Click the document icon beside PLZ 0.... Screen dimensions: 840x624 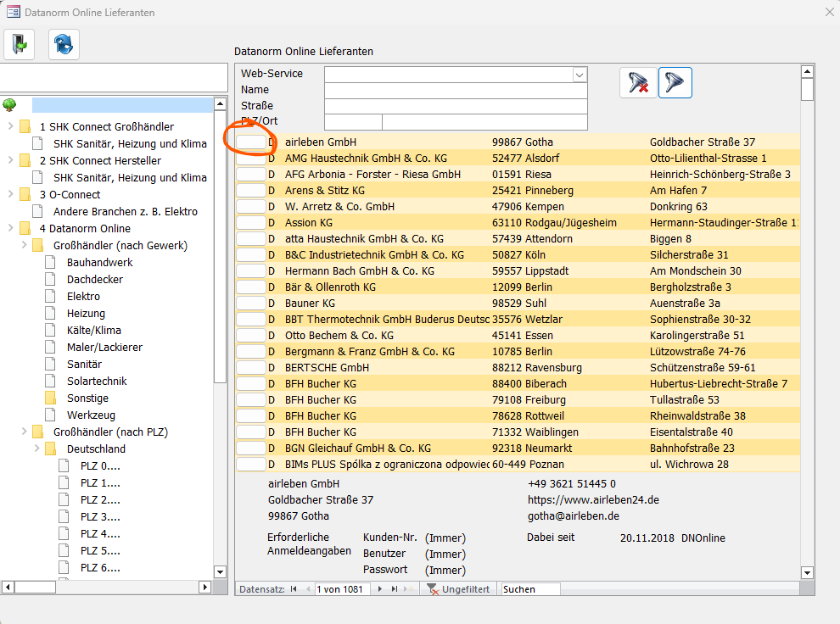click(64, 466)
